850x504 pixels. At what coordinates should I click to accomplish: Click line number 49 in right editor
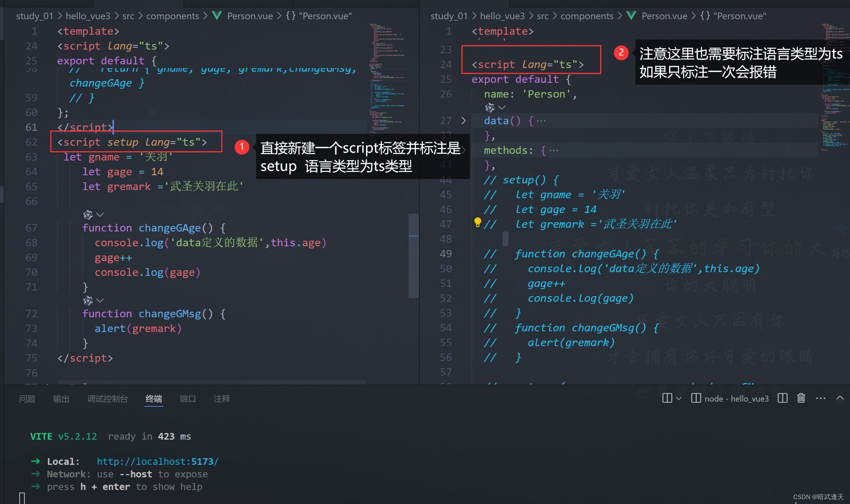446,254
